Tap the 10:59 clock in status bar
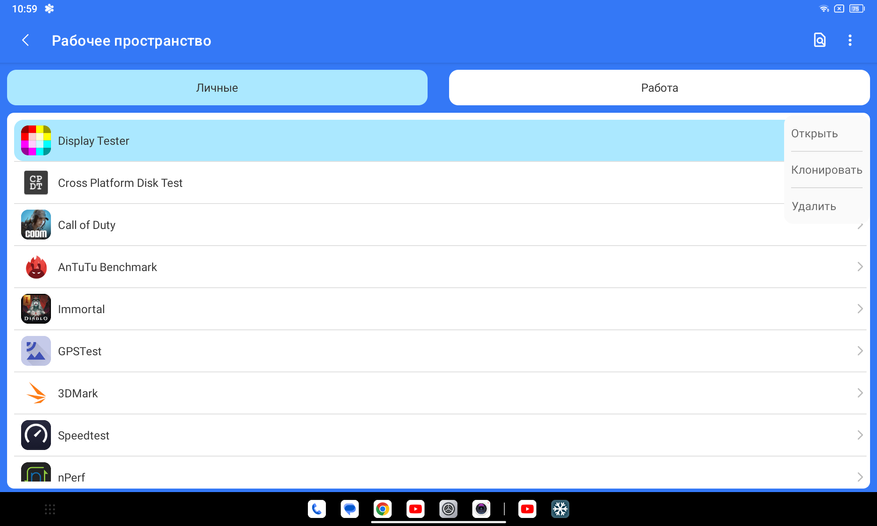Image resolution: width=877 pixels, height=526 pixels. pyautogui.click(x=25, y=8)
